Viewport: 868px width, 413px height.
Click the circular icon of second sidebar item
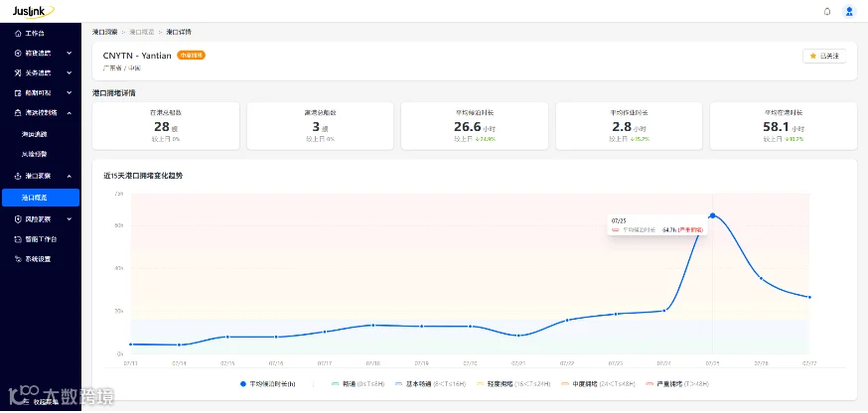[x=18, y=54]
